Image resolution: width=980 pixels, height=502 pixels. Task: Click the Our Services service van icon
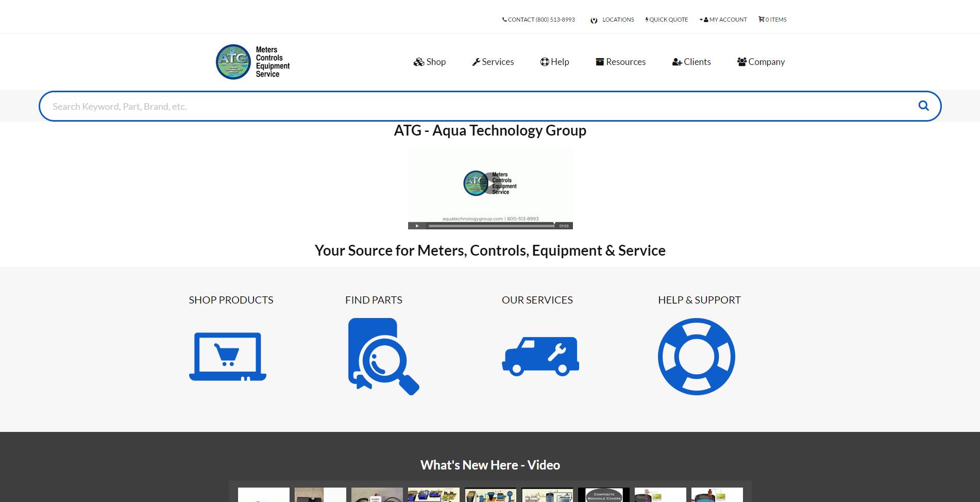click(540, 356)
